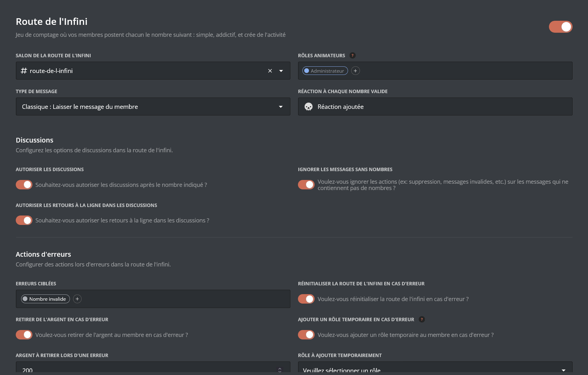This screenshot has width=588, height=375.
Task: Toggle reset route on error switch
Action: 306,299
